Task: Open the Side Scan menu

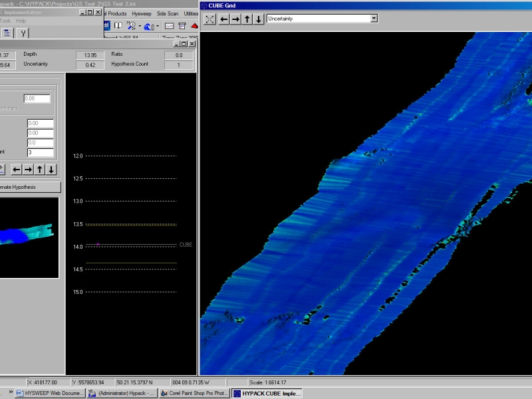Action: [x=167, y=13]
